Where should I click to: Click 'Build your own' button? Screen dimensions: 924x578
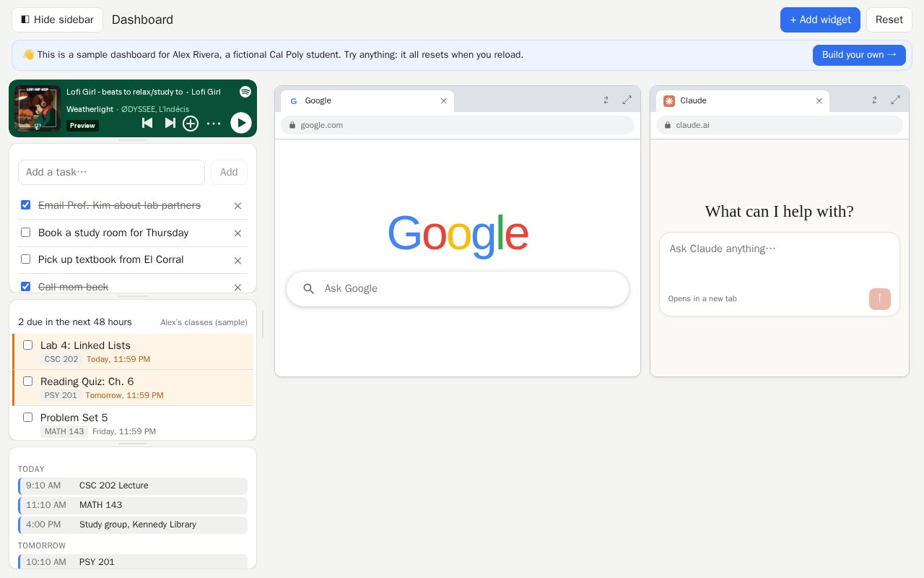click(x=859, y=55)
